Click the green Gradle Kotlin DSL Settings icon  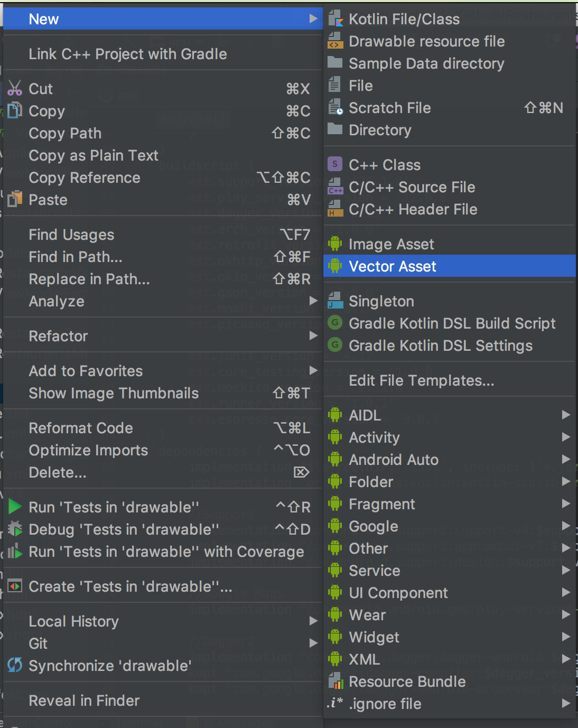pos(335,345)
